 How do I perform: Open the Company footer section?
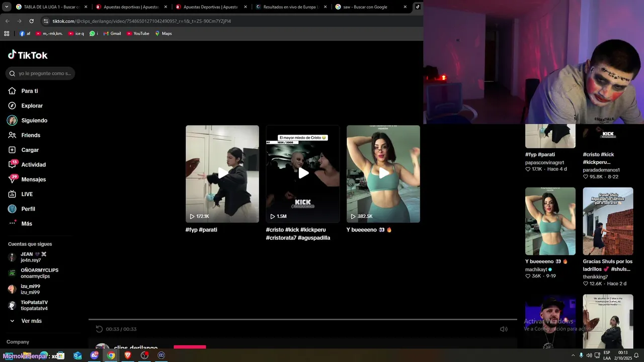click(x=18, y=342)
